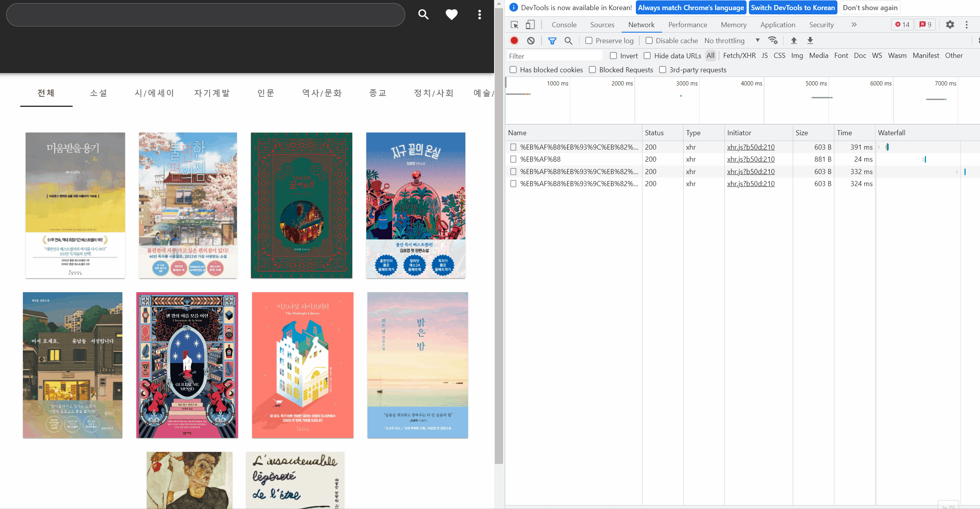Open the 불편한 편의점 book cover
Viewport: 980px width, 509px height.
click(188, 205)
